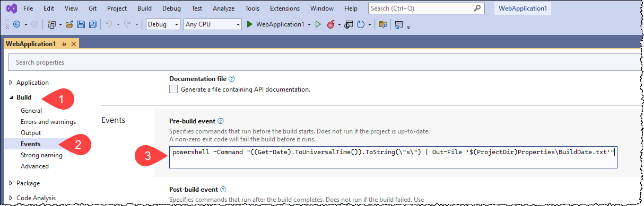
Task: Expand the Package section
Action: [x=11, y=183]
